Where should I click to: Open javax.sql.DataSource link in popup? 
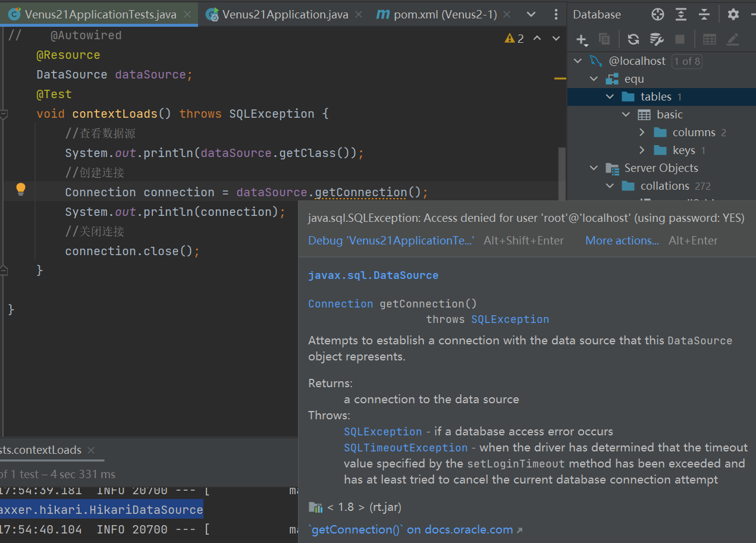[373, 275]
